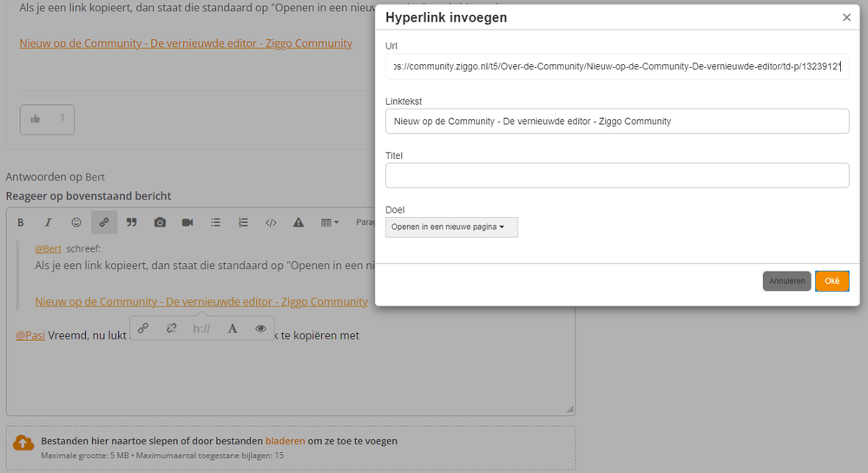The height and width of the screenshot is (473, 868).
Task: Toggle bold formatting in editor toolbar
Action: pyautogui.click(x=21, y=222)
